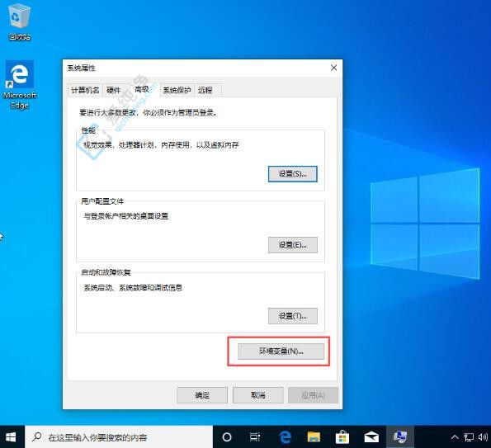This screenshot has height=448, width=491.
Task: Open the Recycle Bin desktop icon
Action: coord(20,22)
